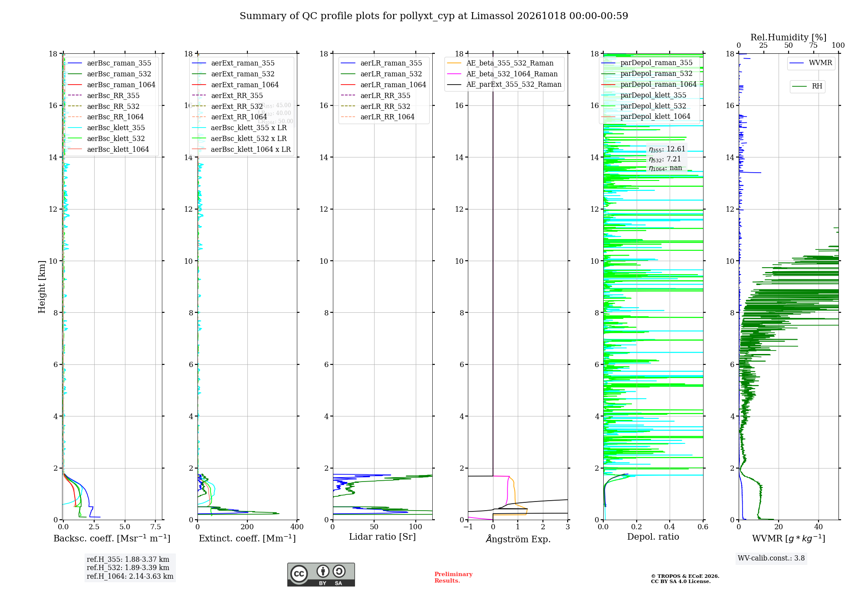Click the Creative Commons BY-SA license badge

pos(321,574)
